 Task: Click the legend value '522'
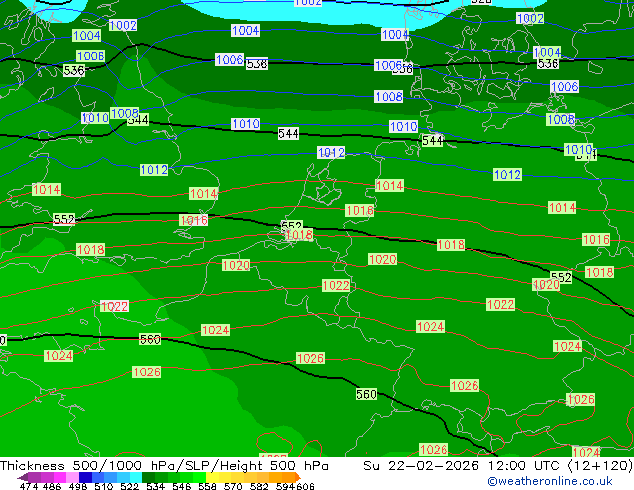click(129, 486)
